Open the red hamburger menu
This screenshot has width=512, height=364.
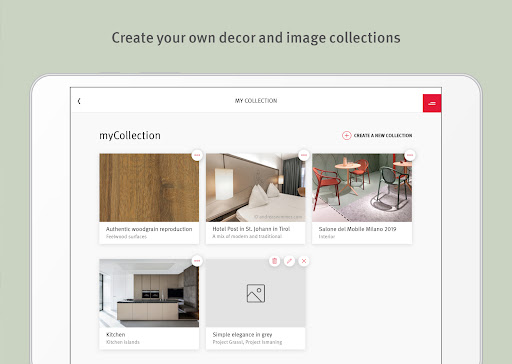pyautogui.click(x=432, y=103)
